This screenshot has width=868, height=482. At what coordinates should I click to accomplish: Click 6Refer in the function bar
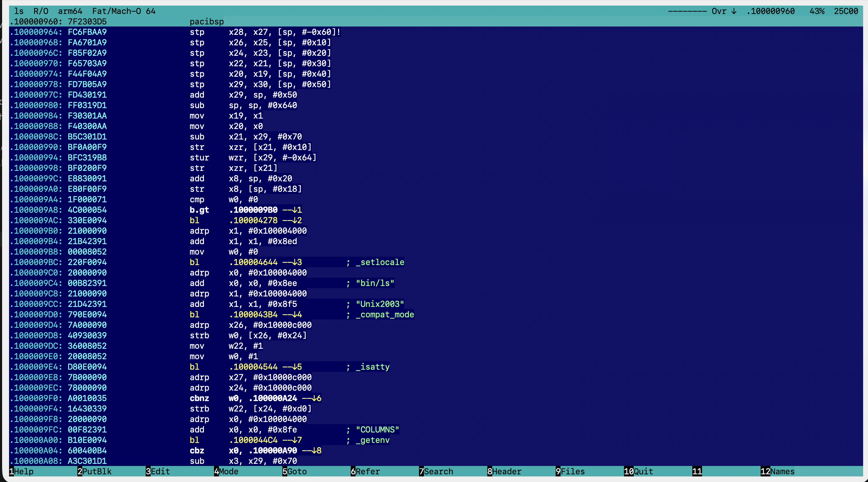coord(365,472)
